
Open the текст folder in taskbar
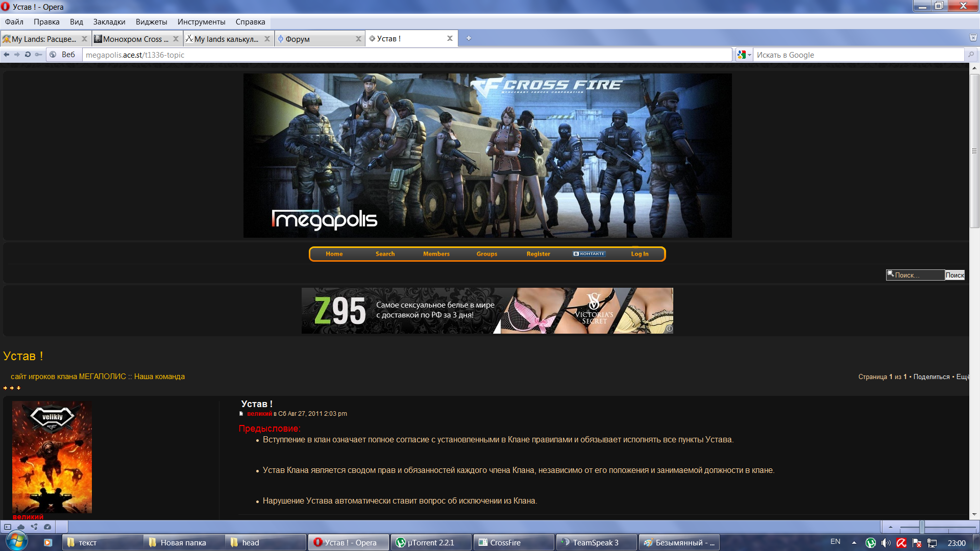pos(102,542)
